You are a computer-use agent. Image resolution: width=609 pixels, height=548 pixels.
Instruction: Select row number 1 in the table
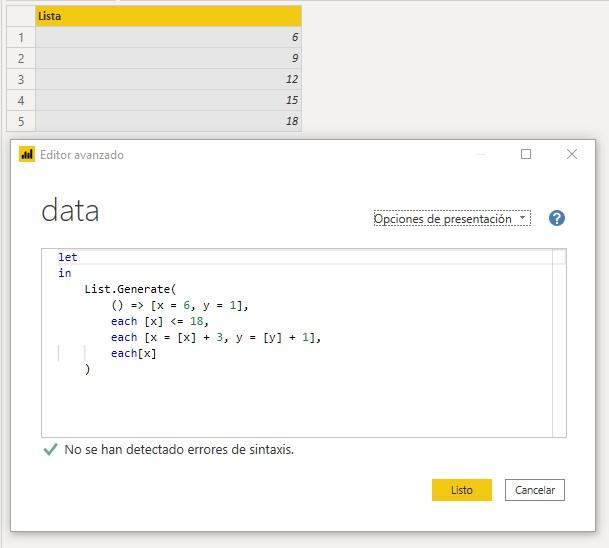coord(20,38)
